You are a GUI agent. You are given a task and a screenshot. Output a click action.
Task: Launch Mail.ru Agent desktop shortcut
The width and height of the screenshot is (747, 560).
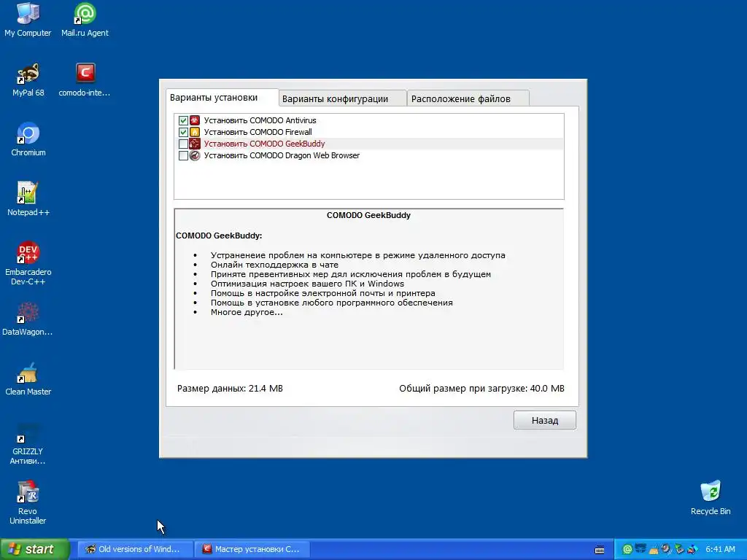click(x=85, y=20)
